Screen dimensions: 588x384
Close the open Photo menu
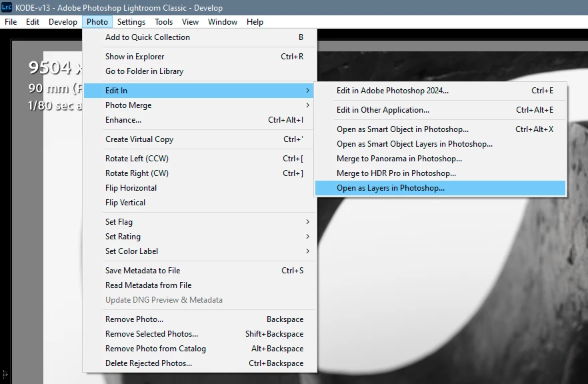point(97,22)
